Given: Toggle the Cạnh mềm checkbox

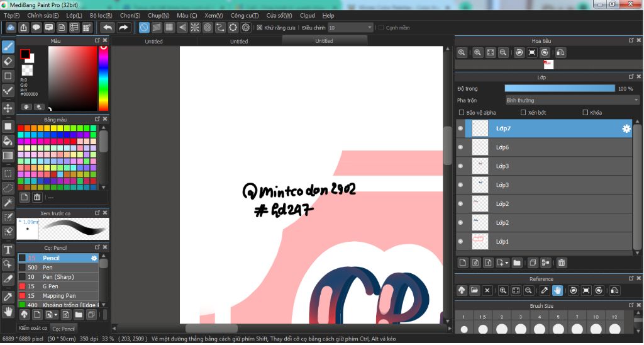Looking at the screenshot, I should [380, 28].
